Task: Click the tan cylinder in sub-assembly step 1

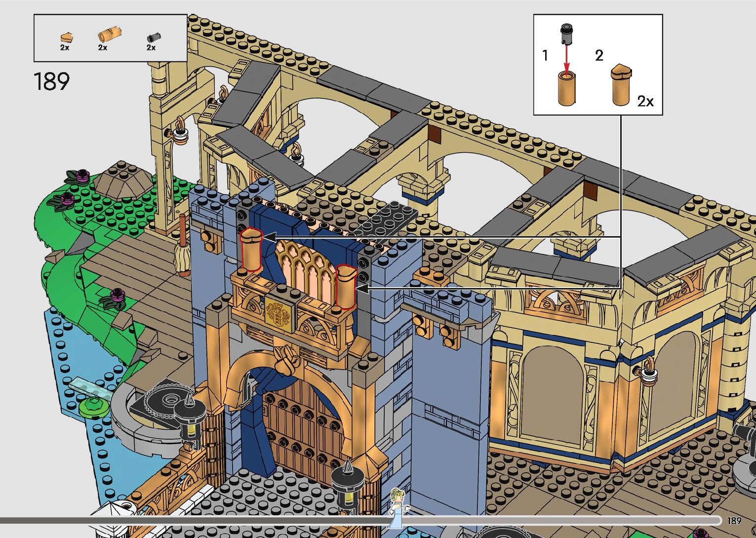Action: click(567, 89)
